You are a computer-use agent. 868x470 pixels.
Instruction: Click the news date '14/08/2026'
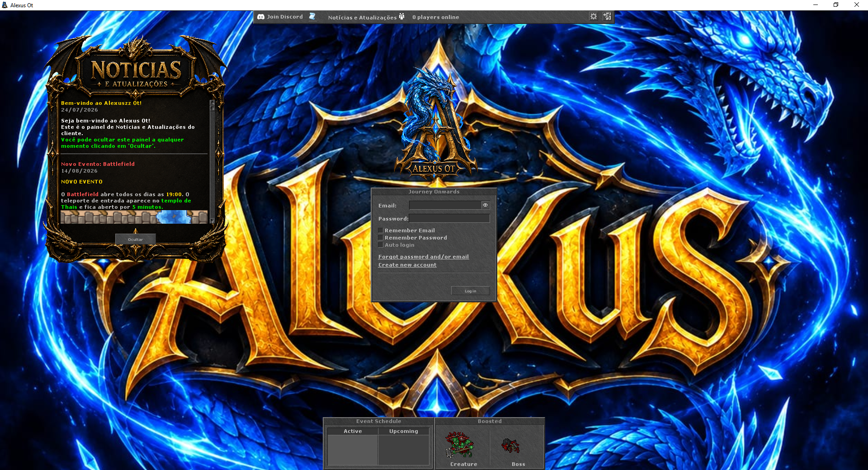click(80, 171)
